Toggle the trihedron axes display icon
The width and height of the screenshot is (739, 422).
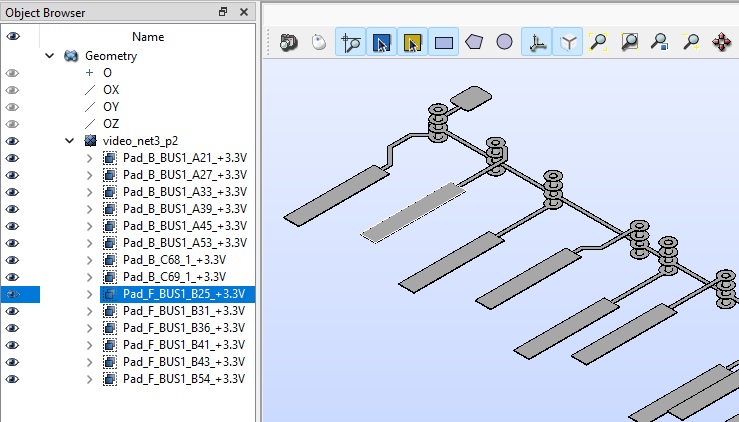click(x=537, y=43)
